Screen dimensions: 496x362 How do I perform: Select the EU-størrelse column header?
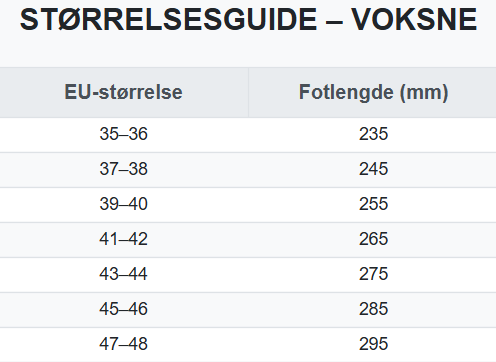(x=124, y=92)
